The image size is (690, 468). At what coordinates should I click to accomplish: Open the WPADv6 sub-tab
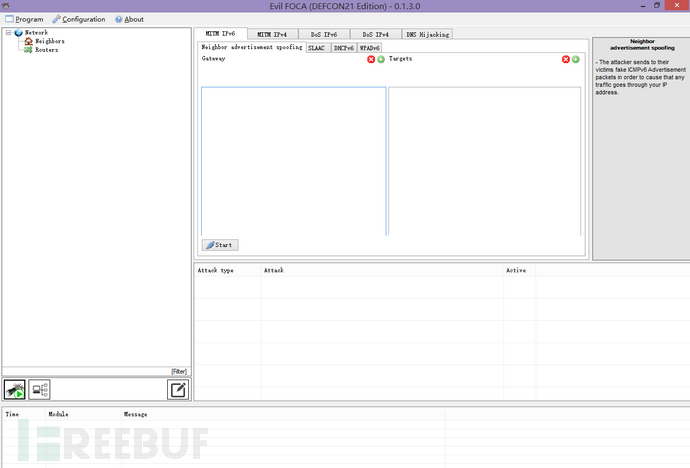click(x=370, y=48)
